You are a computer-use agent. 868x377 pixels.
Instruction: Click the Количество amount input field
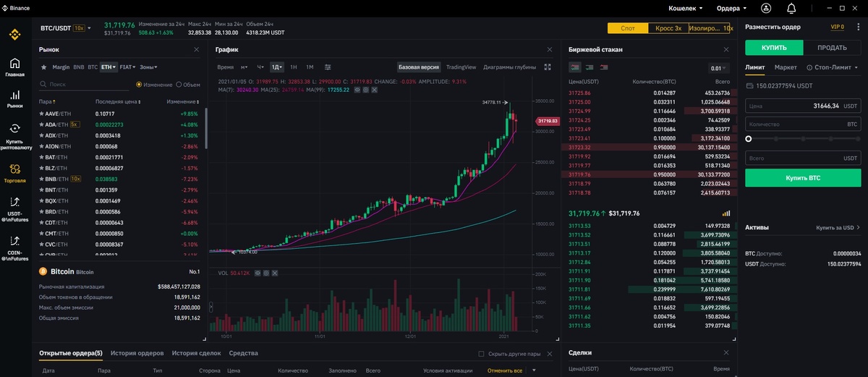[803, 124]
